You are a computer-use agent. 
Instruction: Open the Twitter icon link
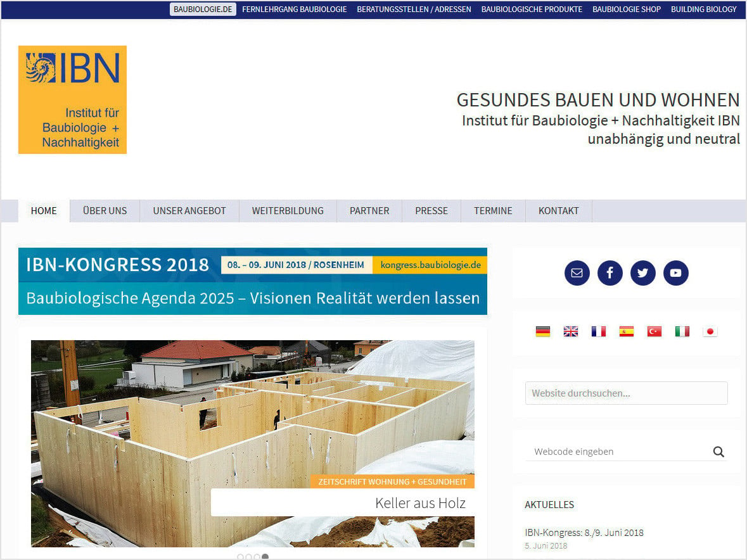[642, 273]
